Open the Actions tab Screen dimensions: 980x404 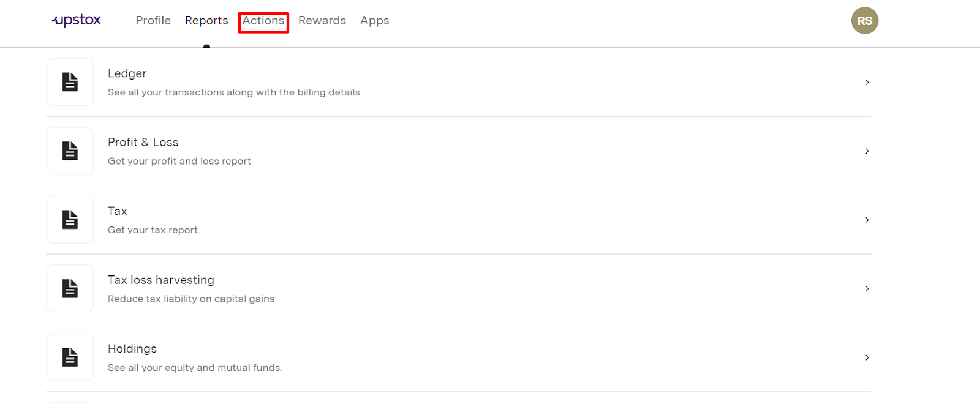click(263, 21)
